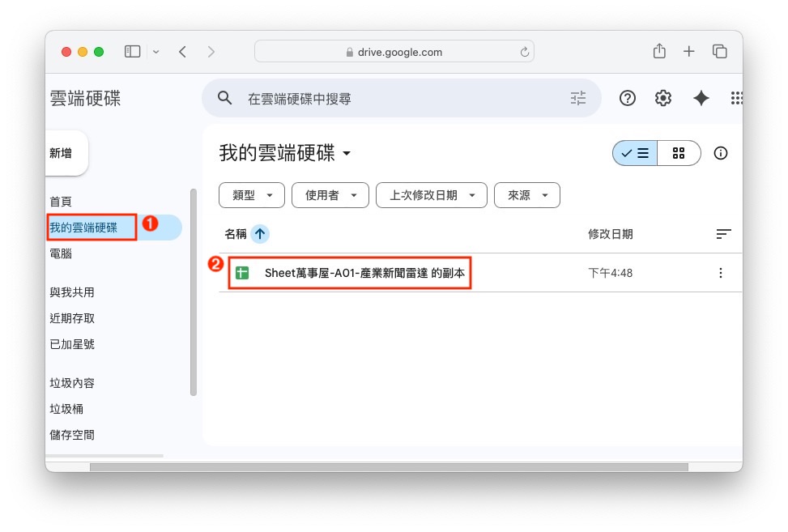Click the search magnifier icon
This screenshot has width=788, height=532.
coord(224,98)
